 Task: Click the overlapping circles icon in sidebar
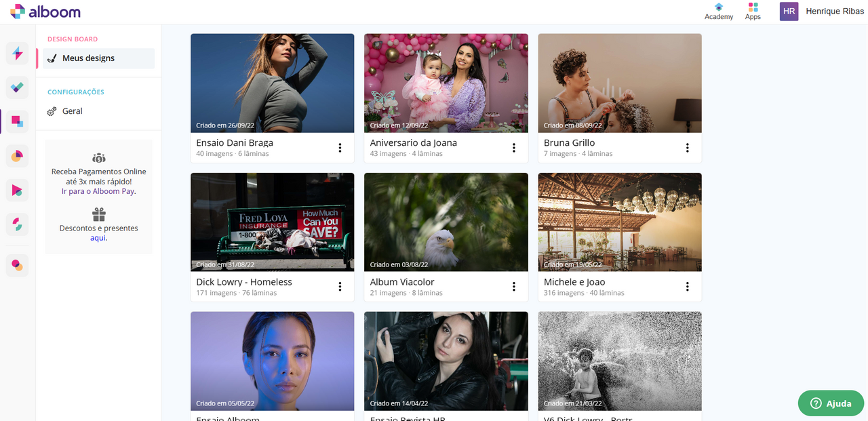pos(18,265)
